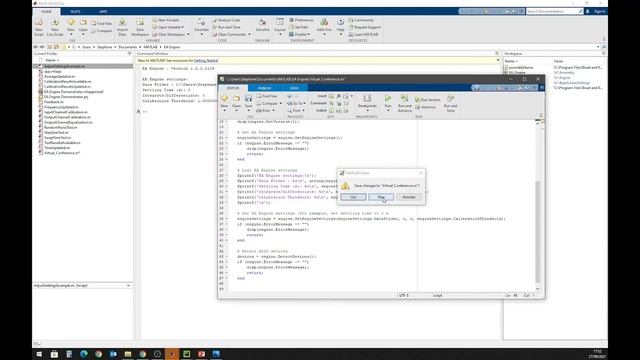Expand Favorites dropdown in Home ribbon
640x360 pixels.
(x=202, y=34)
